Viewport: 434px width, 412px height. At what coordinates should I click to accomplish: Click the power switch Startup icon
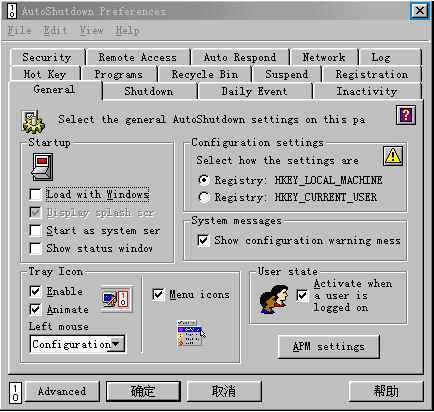pyautogui.click(x=42, y=167)
